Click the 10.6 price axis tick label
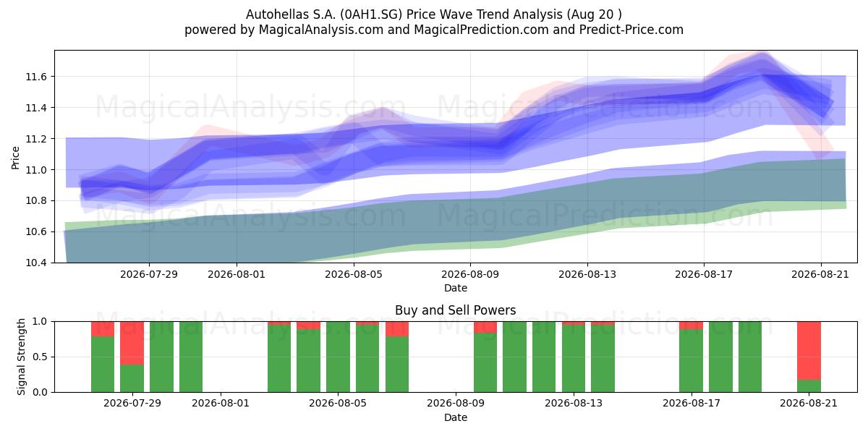 (38, 231)
